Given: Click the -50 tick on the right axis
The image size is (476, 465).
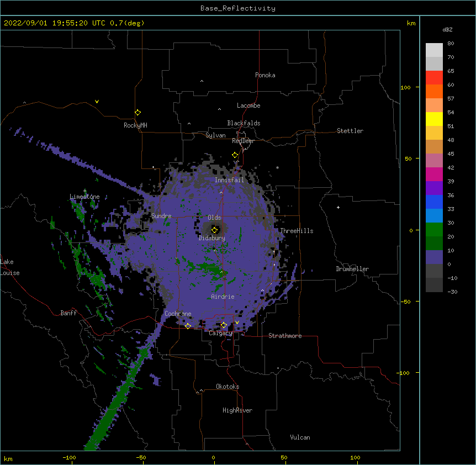Looking at the screenshot, I should click(x=405, y=302).
